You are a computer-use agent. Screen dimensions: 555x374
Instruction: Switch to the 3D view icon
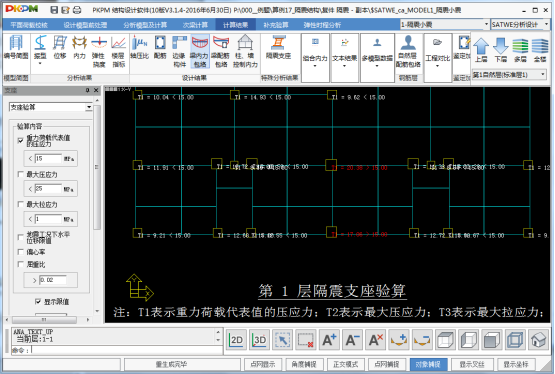click(x=259, y=340)
